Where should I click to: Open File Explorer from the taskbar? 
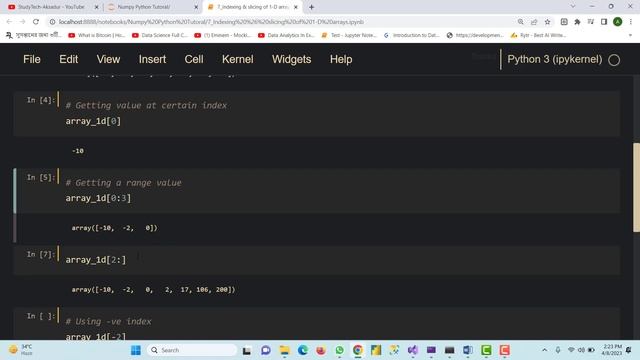(284, 350)
